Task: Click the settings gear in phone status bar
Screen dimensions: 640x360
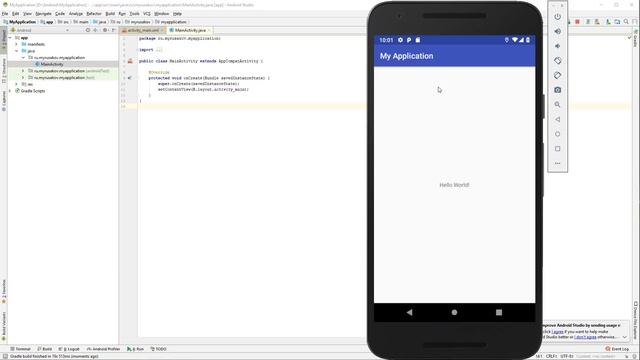Action: click(400, 40)
